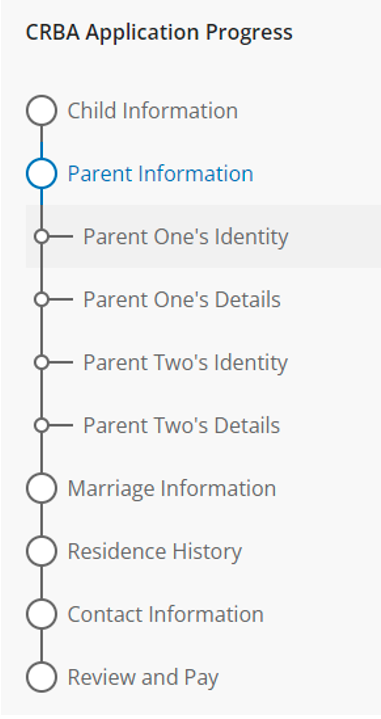Jump to Marriage Information step
The image size is (381, 719).
(171, 488)
